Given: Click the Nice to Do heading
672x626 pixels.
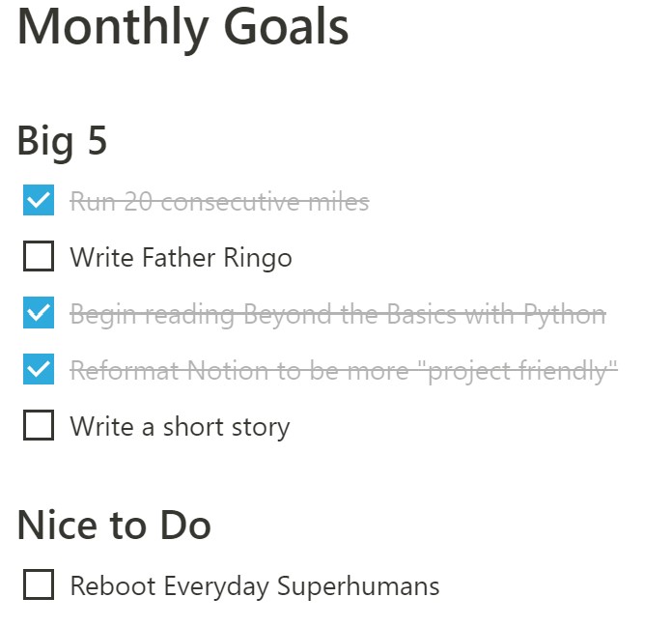Looking at the screenshot, I should coord(114,526).
